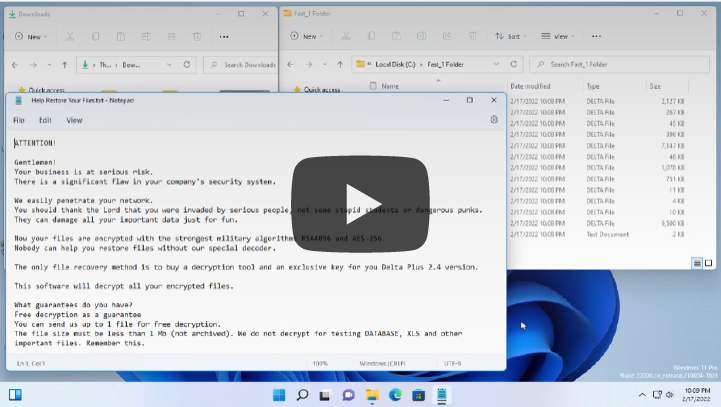This screenshot has width=721, height=407.
Task: Sort by Date modified column header
Action: [530, 86]
